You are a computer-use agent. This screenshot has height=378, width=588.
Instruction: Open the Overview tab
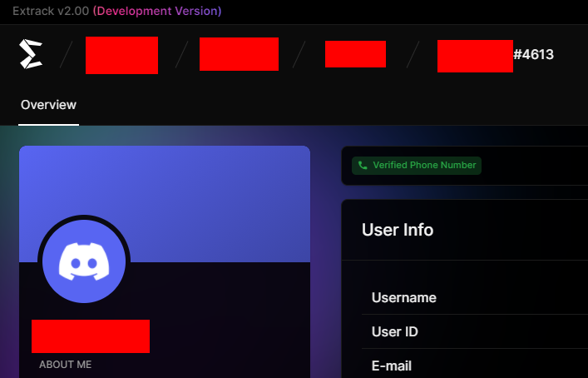click(48, 105)
